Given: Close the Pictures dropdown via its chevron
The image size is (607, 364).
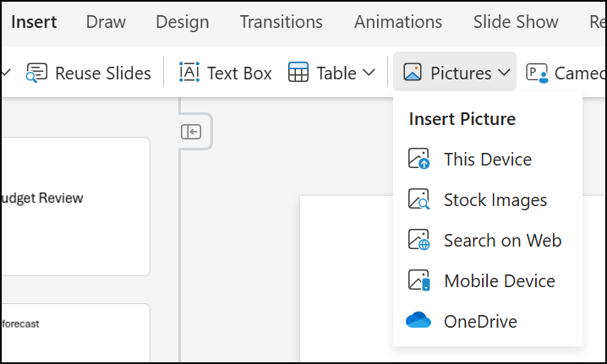Looking at the screenshot, I should pyautogui.click(x=505, y=73).
